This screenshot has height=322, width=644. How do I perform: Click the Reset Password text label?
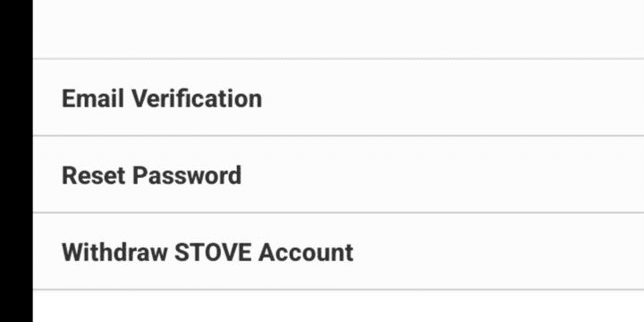[x=151, y=176]
